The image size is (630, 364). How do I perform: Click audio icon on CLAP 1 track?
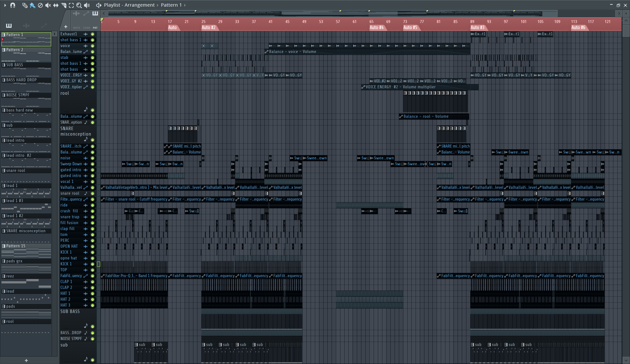click(85, 282)
